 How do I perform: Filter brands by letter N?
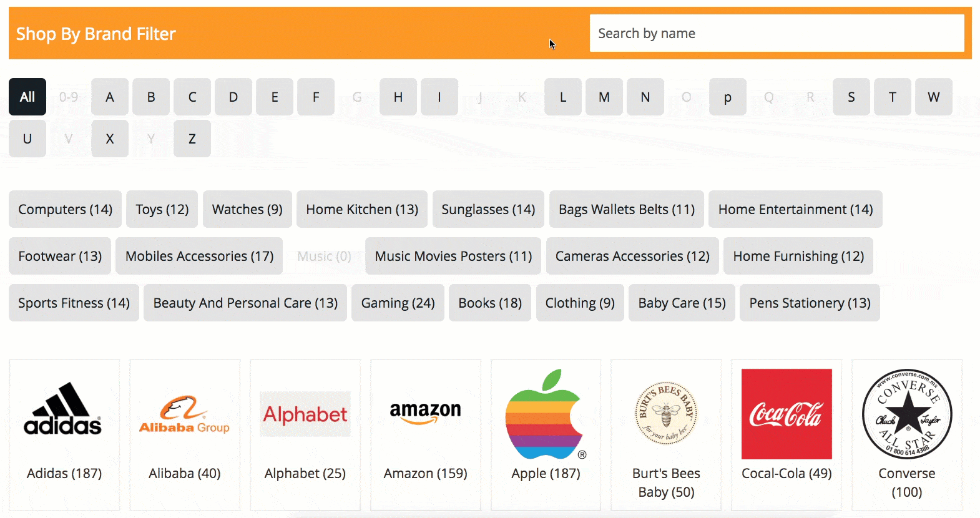pos(645,97)
